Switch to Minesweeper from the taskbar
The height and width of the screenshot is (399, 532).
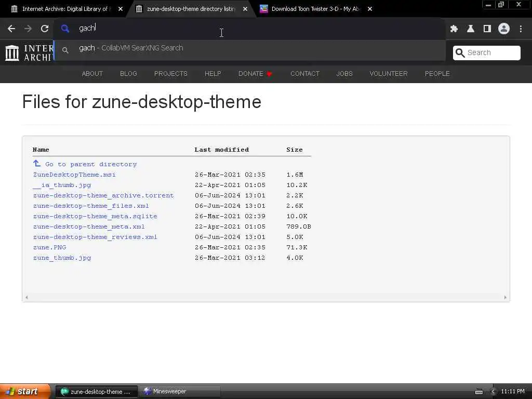[180, 392]
